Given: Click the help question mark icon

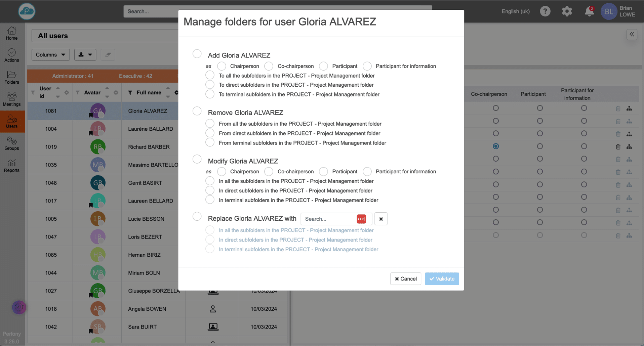Looking at the screenshot, I should 545,11.
